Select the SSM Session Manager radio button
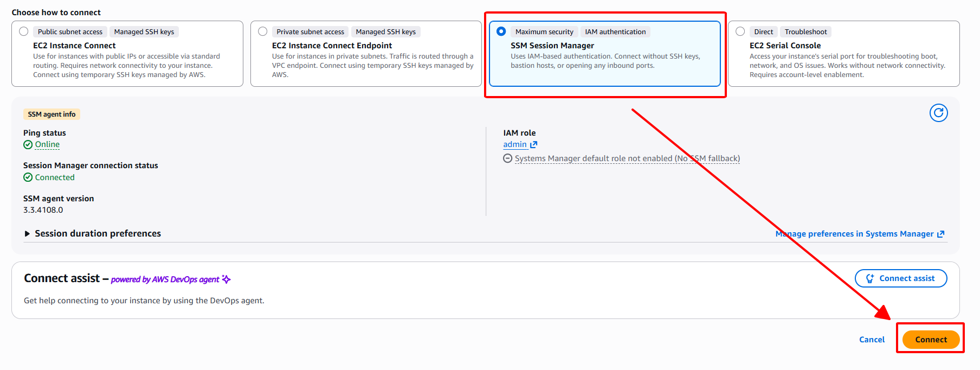Screen dimensions: 980x370 501,31
